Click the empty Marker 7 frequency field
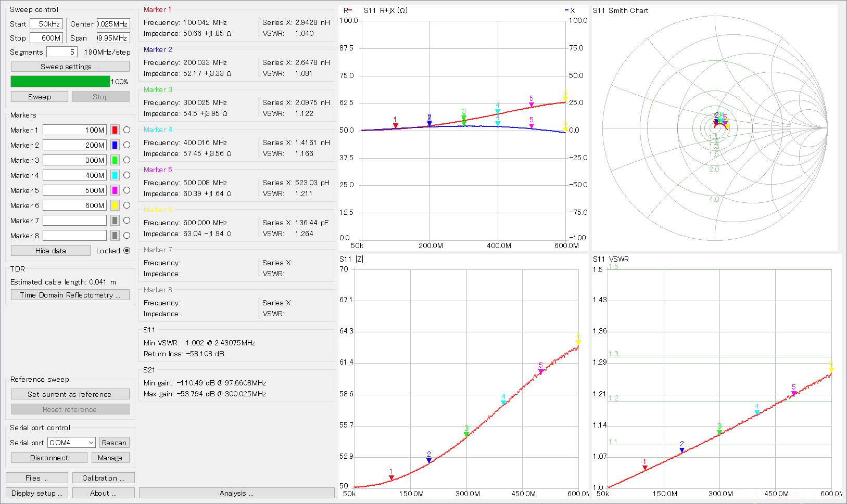 (74, 221)
